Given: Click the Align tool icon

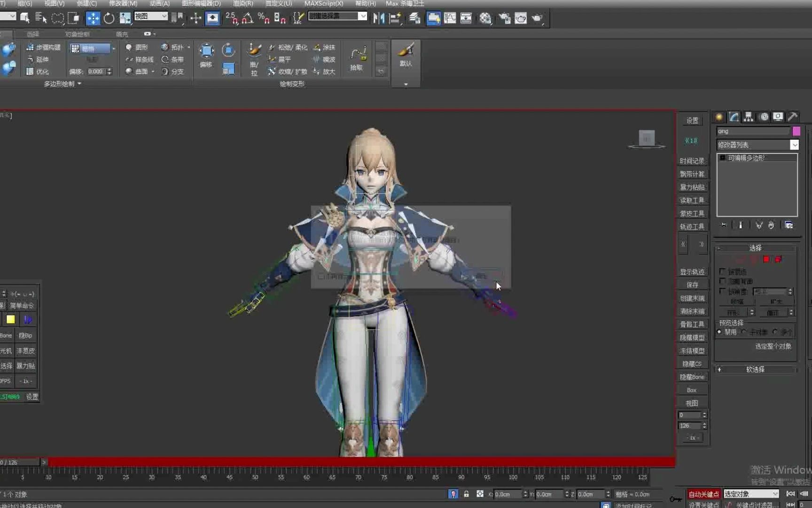Looking at the screenshot, I should tap(395, 18).
